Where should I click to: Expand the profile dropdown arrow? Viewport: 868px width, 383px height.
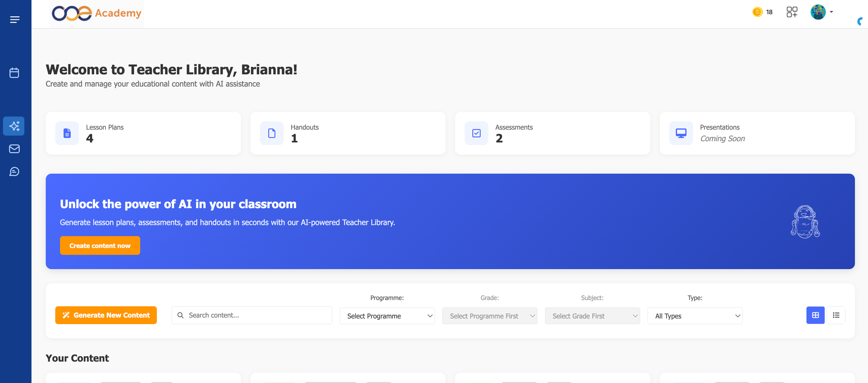(831, 12)
